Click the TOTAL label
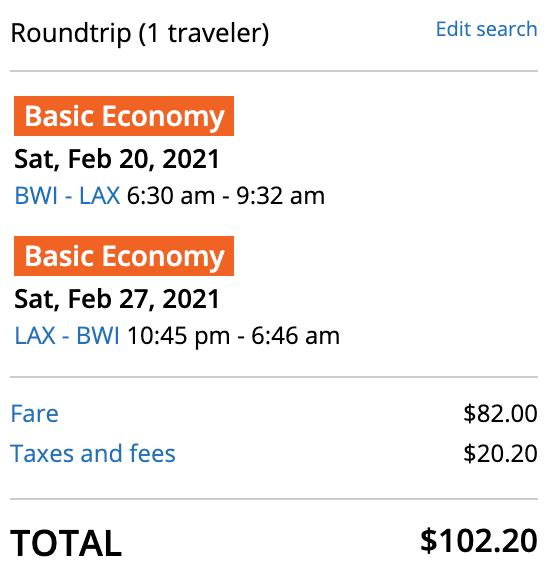Image resolution: width=558 pixels, height=584 pixels. coord(66,543)
